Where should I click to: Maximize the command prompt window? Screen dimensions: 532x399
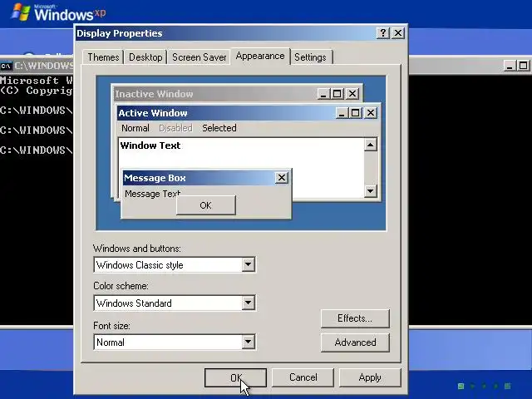523,66
